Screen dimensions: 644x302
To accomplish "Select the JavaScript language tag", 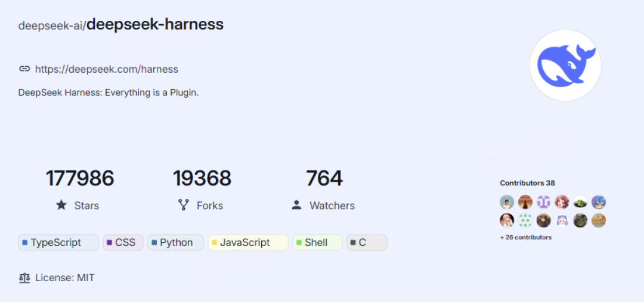I will (248, 242).
